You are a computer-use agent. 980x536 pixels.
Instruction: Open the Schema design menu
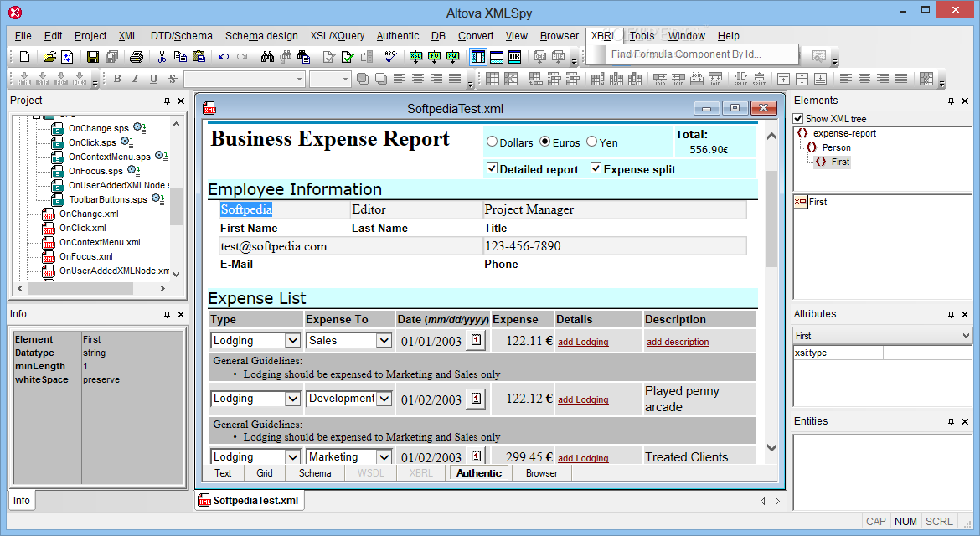(x=262, y=36)
